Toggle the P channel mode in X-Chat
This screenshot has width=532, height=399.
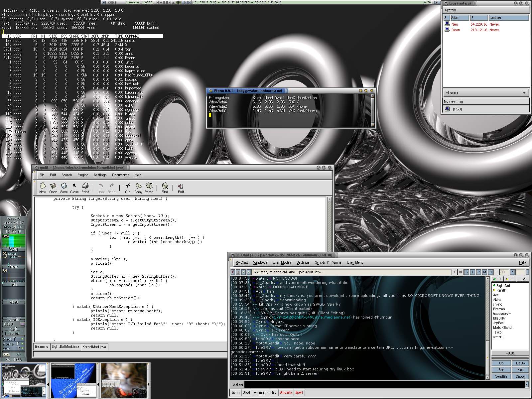tap(478, 272)
